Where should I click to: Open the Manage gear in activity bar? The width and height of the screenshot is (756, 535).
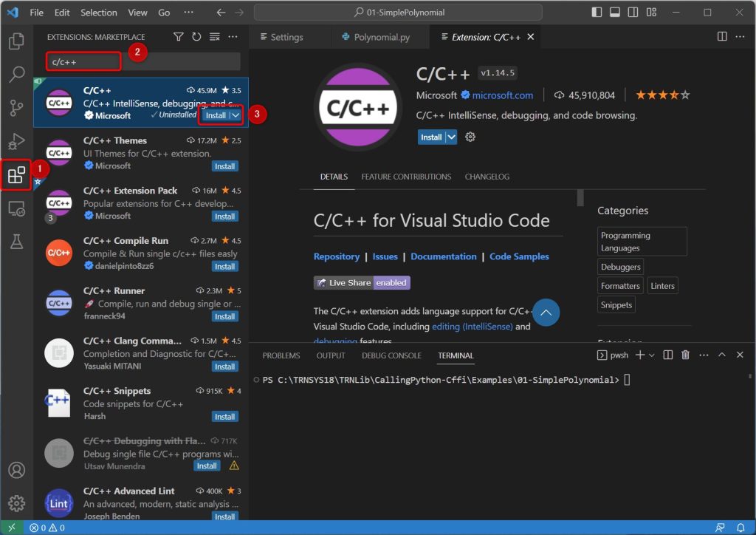click(16, 503)
